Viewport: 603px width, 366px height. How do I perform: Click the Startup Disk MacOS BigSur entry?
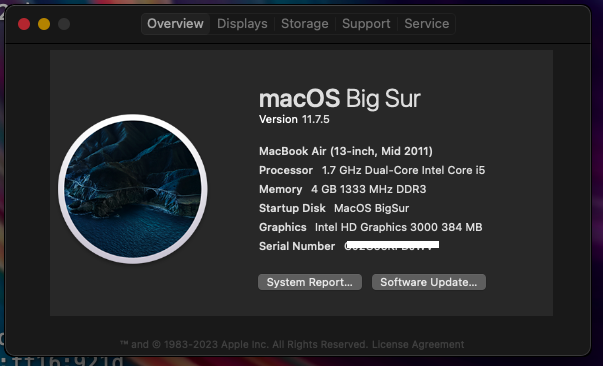pos(334,208)
